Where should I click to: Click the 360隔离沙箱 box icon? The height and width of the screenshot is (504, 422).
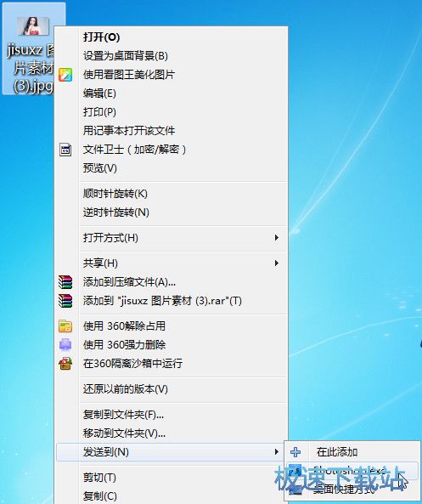pos(65,364)
